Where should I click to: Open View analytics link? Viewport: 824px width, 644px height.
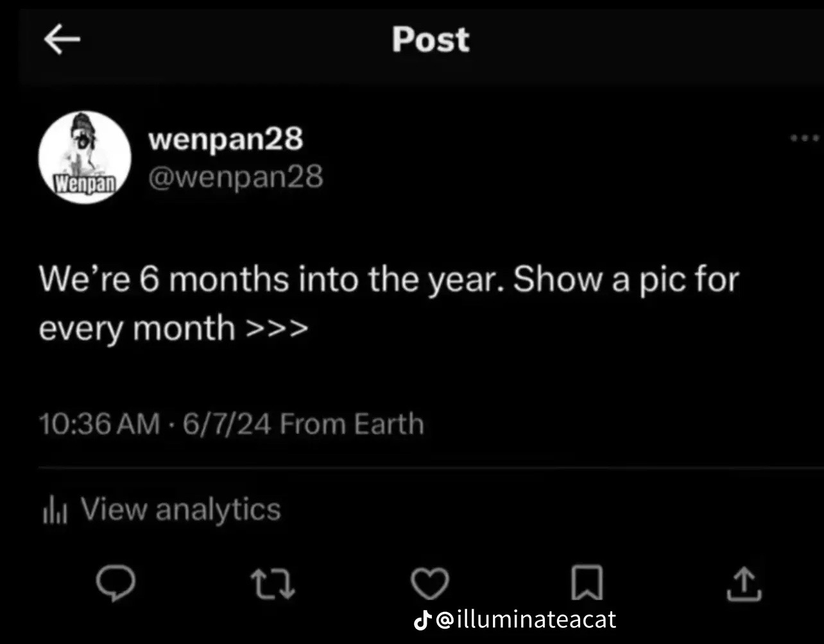point(180,509)
